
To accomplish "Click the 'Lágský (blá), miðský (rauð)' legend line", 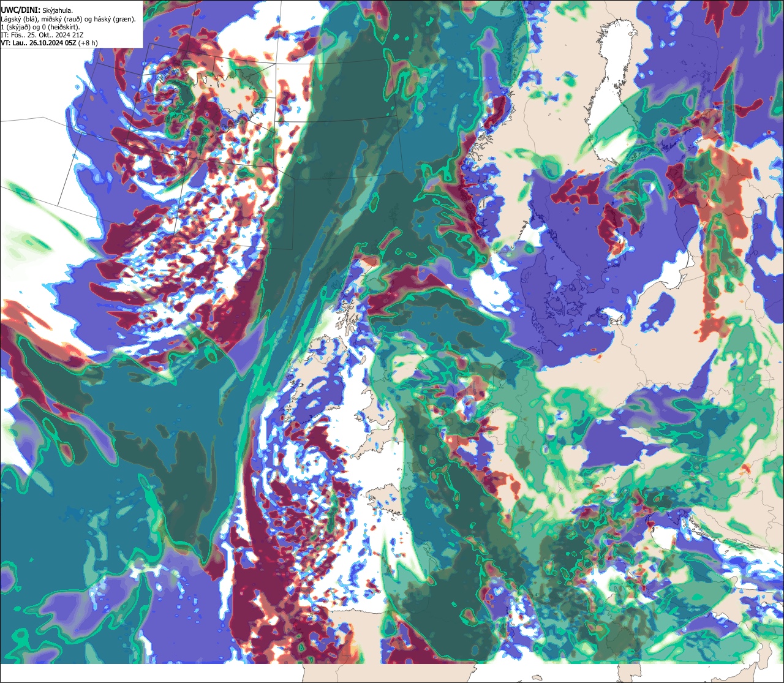I will tap(69, 19).
